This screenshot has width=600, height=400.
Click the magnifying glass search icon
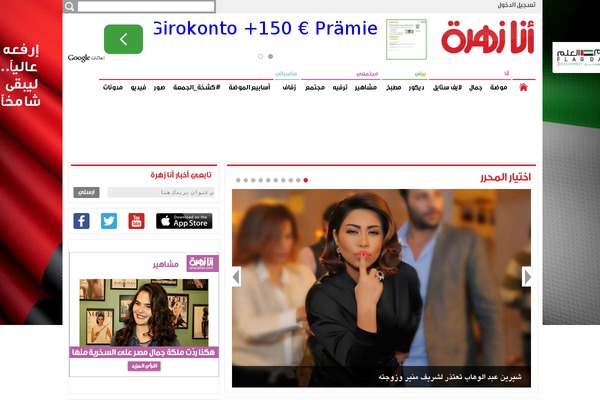coord(70,6)
